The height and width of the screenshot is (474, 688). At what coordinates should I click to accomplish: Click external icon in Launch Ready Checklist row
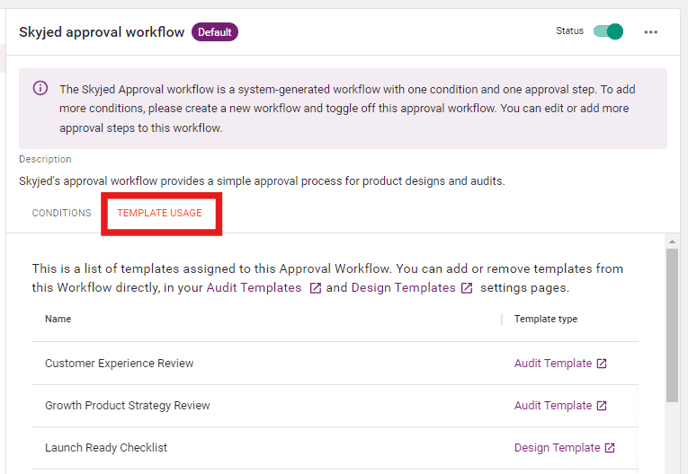610,448
